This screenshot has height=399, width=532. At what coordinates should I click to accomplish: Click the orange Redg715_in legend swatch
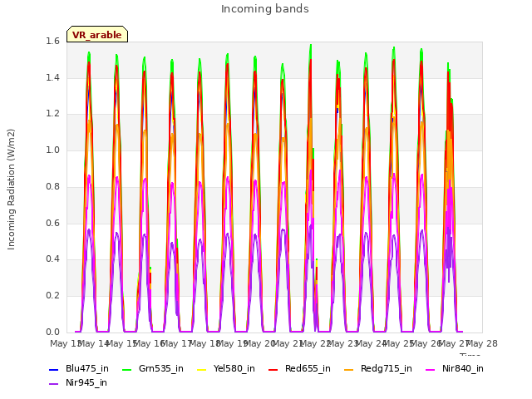click(x=349, y=369)
